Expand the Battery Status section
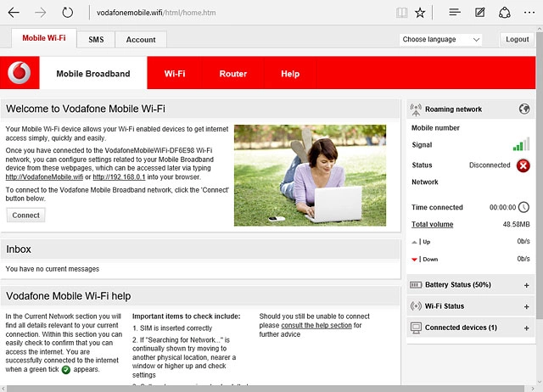This screenshot has height=392, width=543. pyautogui.click(x=526, y=285)
